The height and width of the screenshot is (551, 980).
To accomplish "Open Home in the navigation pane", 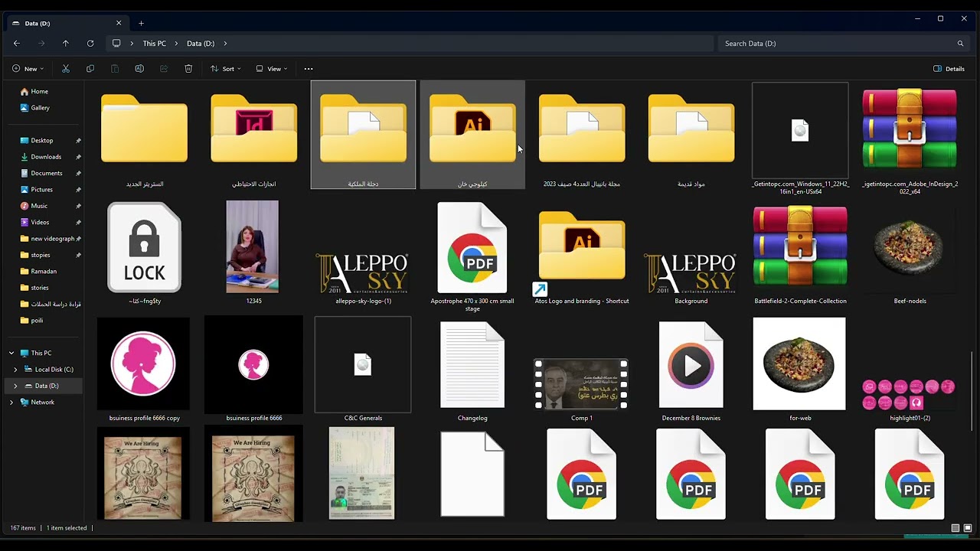I will (x=40, y=92).
